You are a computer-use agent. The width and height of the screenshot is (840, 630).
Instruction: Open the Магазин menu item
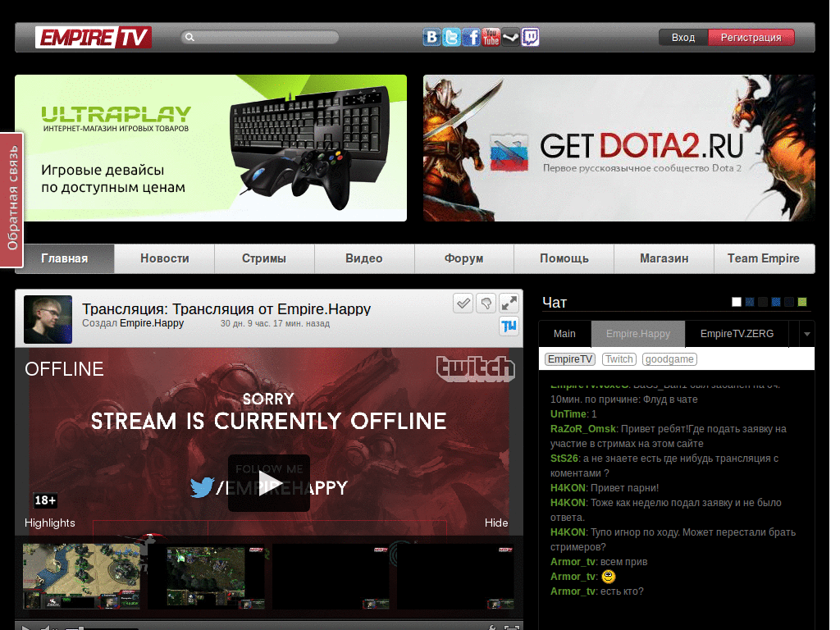pos(664,258)
